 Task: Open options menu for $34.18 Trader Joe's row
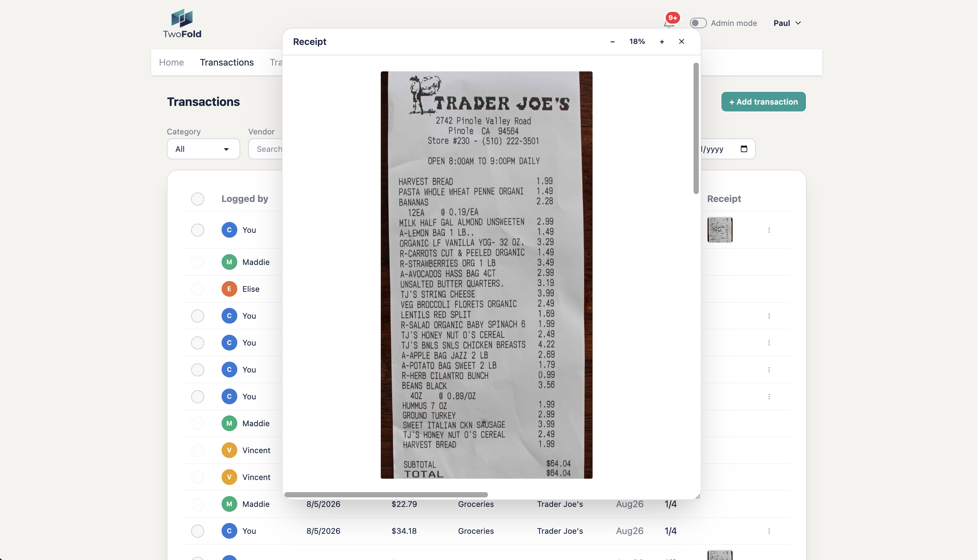769,531
